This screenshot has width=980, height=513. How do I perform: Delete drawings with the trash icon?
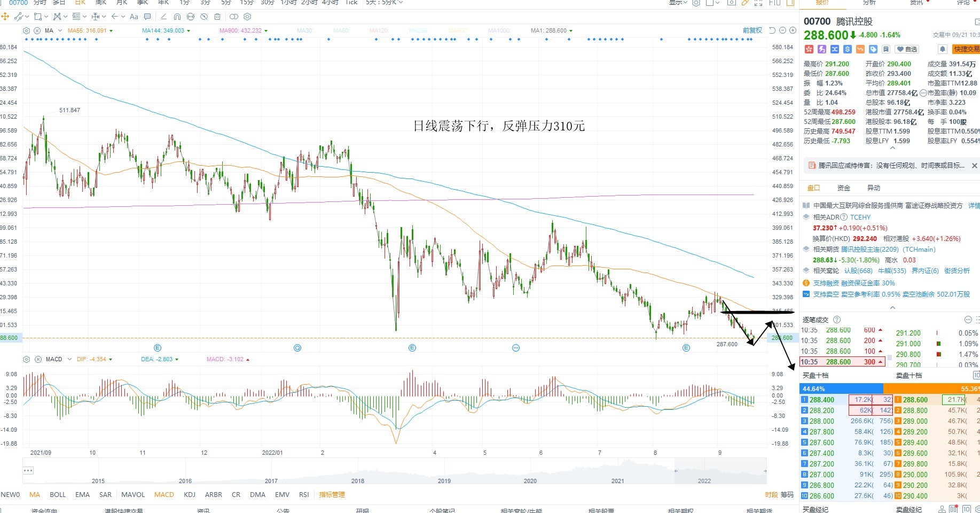[217, 17]
